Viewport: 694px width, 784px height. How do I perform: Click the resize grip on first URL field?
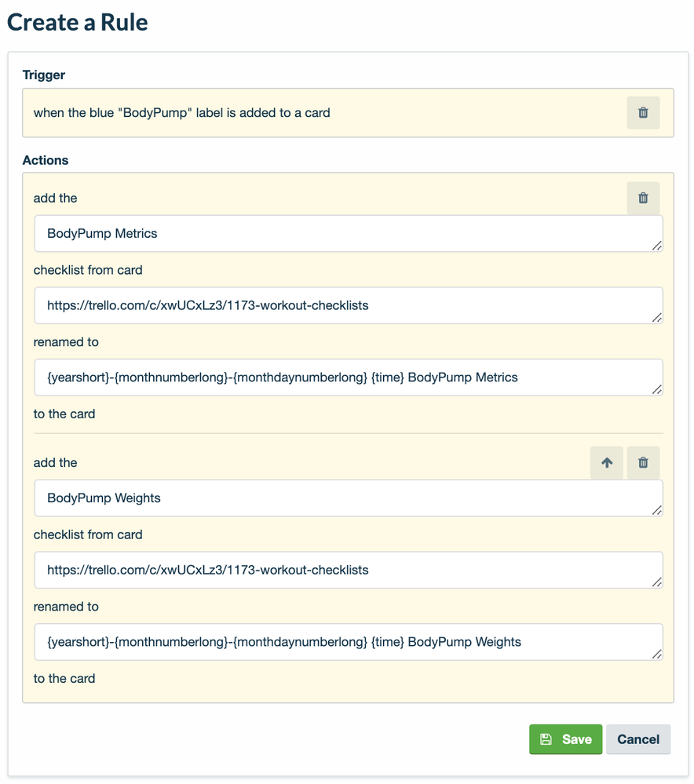point(657,318)
